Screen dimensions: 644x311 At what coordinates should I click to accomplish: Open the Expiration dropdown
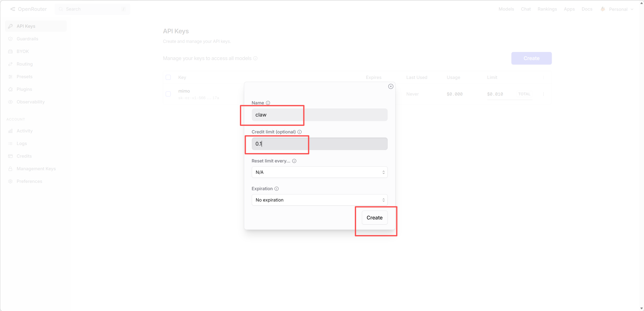[319, 200]
